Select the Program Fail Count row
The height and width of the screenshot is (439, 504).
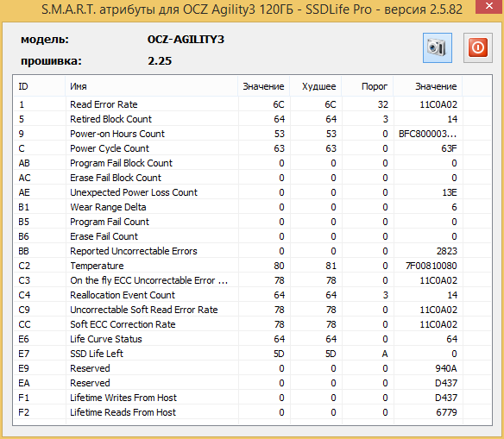tap(252, 222)
